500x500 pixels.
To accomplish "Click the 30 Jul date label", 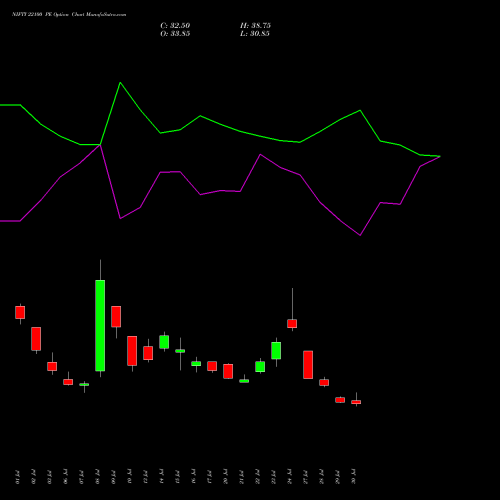I will (353, 477).
